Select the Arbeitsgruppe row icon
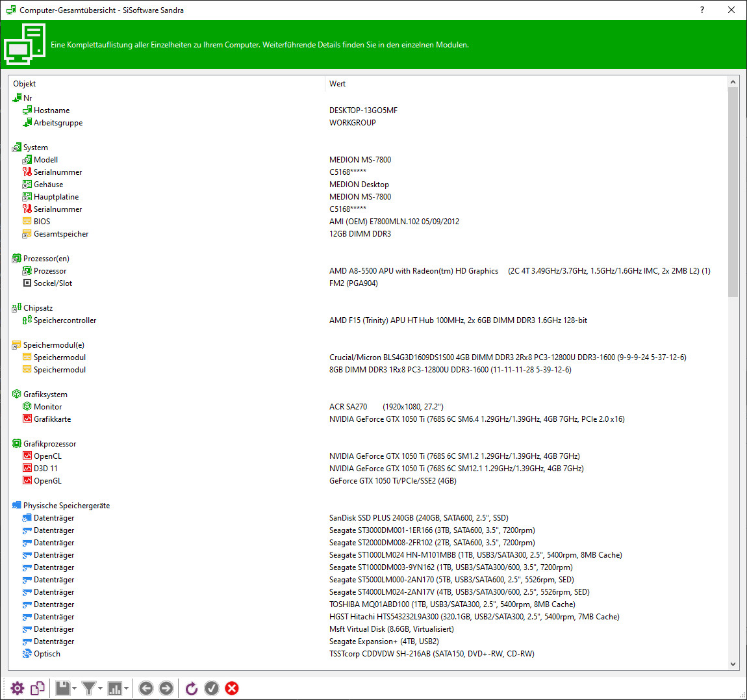 (x=27, y=123)
